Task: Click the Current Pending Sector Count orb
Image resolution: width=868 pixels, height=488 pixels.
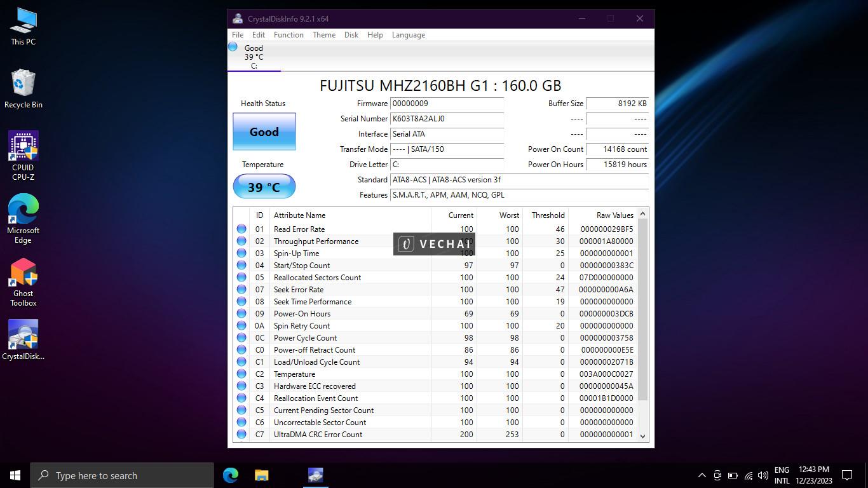Action: pyautogui.click(x=241, y=410)
